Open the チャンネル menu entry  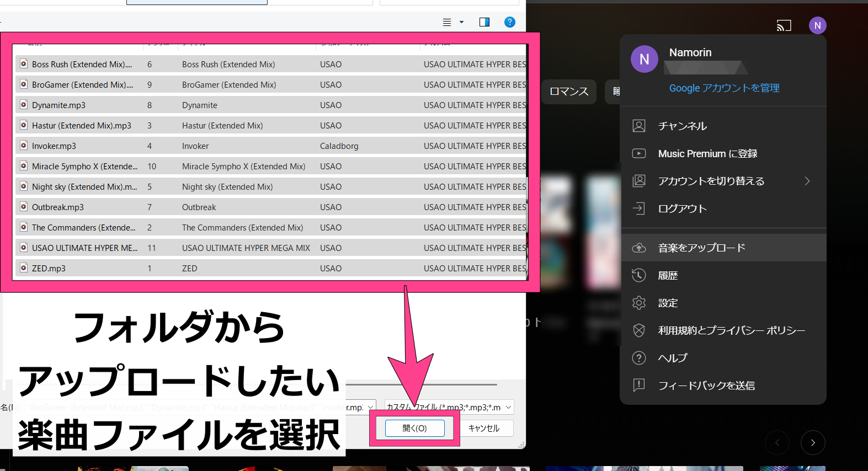tap(723, 126)
